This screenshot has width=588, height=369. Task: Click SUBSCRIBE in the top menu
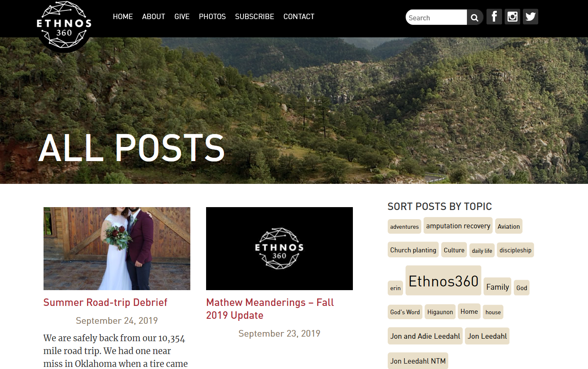click(x=255, y=17)
